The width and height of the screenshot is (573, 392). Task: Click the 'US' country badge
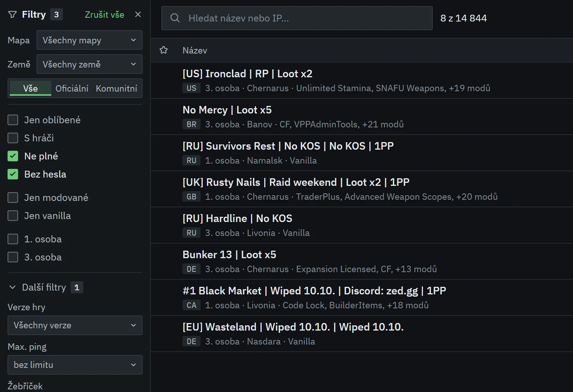coord(192,88)
